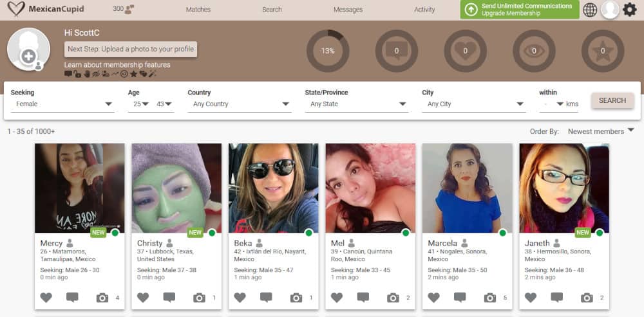
Task: Like Mercy with the heart icon
Action: pyautogui.click(x=46, y=298)
